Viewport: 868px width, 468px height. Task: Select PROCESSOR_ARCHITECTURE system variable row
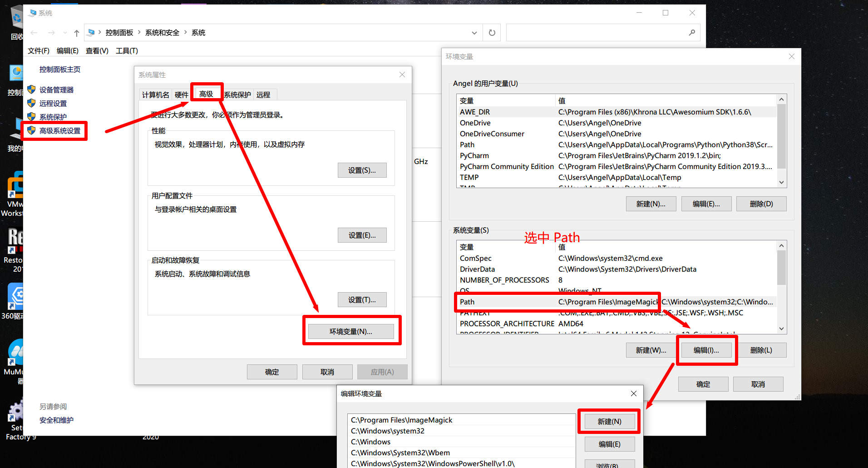617,324
